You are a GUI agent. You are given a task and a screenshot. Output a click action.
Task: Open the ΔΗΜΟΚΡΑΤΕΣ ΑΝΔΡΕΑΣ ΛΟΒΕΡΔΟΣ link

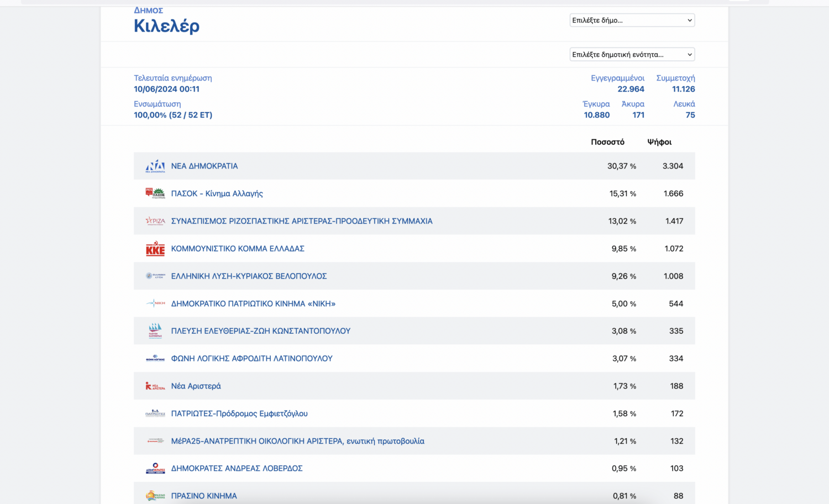tap(237, 468)
